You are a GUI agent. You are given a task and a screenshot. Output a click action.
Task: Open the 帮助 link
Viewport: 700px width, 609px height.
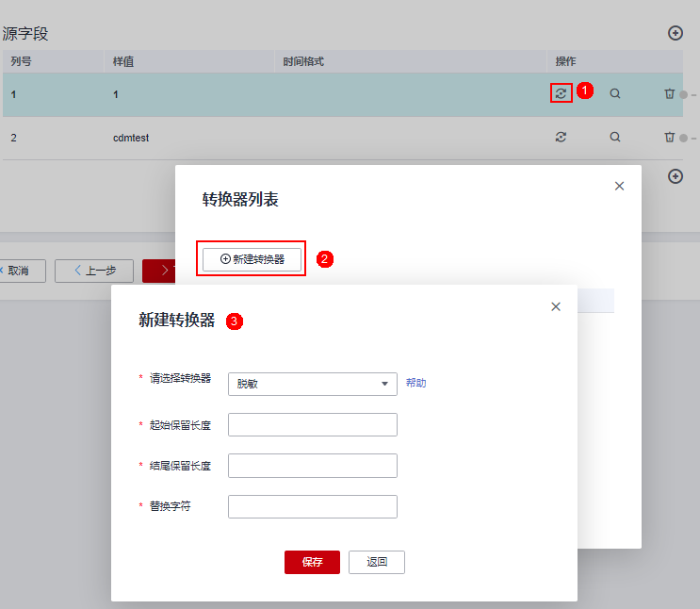[415, 383]
